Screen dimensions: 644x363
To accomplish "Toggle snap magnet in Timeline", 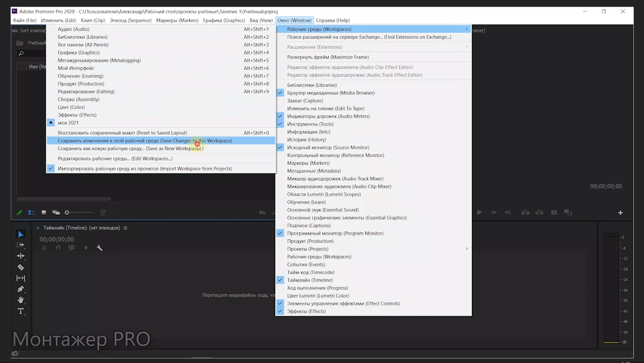I will coord(58,248).
